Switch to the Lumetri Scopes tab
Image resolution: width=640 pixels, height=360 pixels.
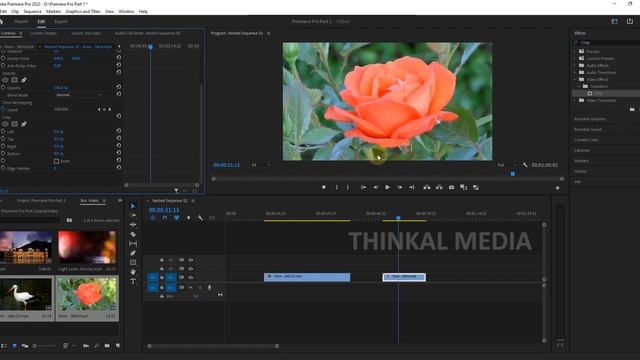pyautogui.click(x=44, y=33)
